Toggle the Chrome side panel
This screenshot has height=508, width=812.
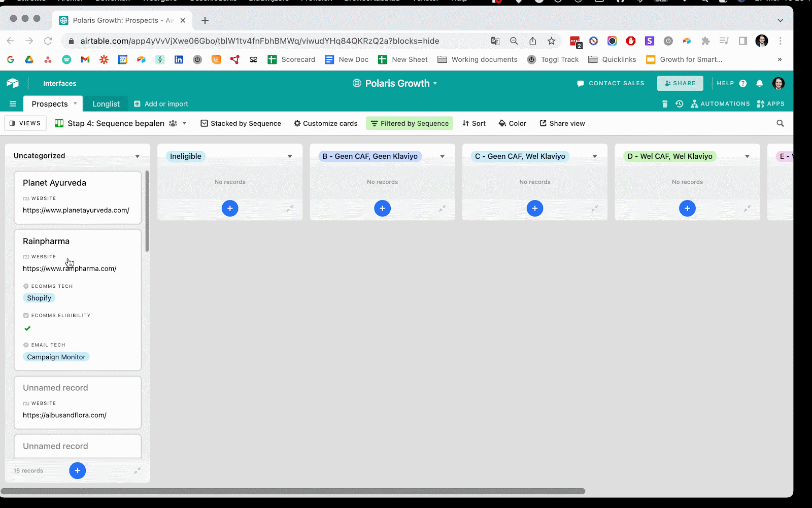pos(743,41)
